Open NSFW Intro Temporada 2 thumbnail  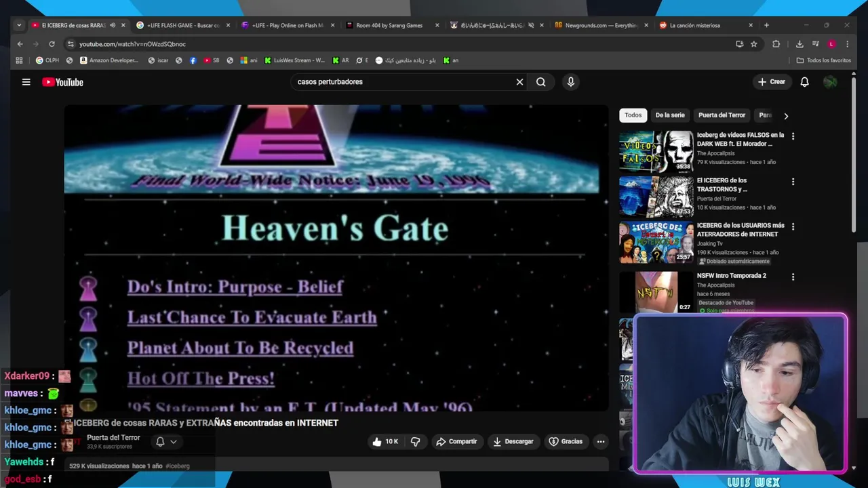[x=656, y=292]
